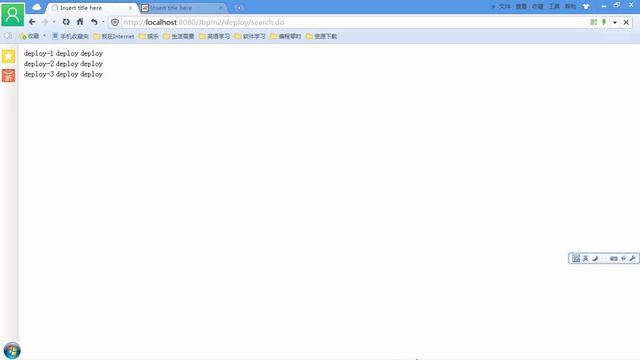Open the 我在Internet bookmark folder

[114, 36]
